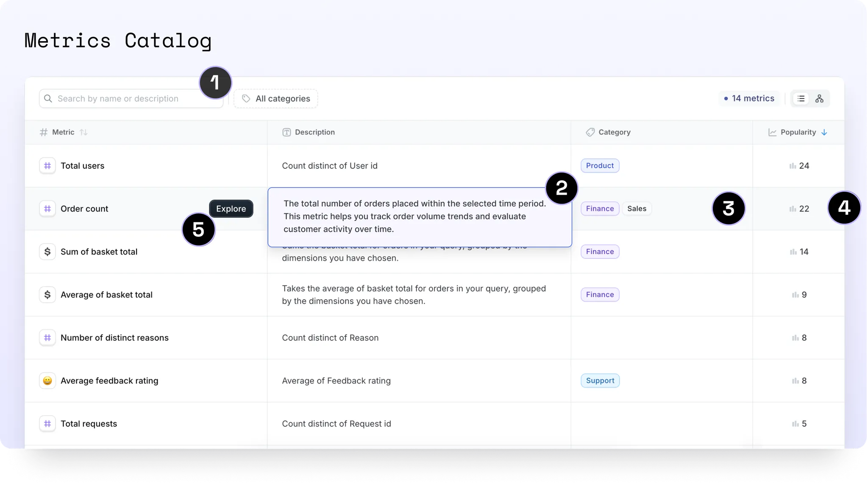Click hash icon beside Order count
The height and width of the screenshot is (487, 868).
point(47,209)
